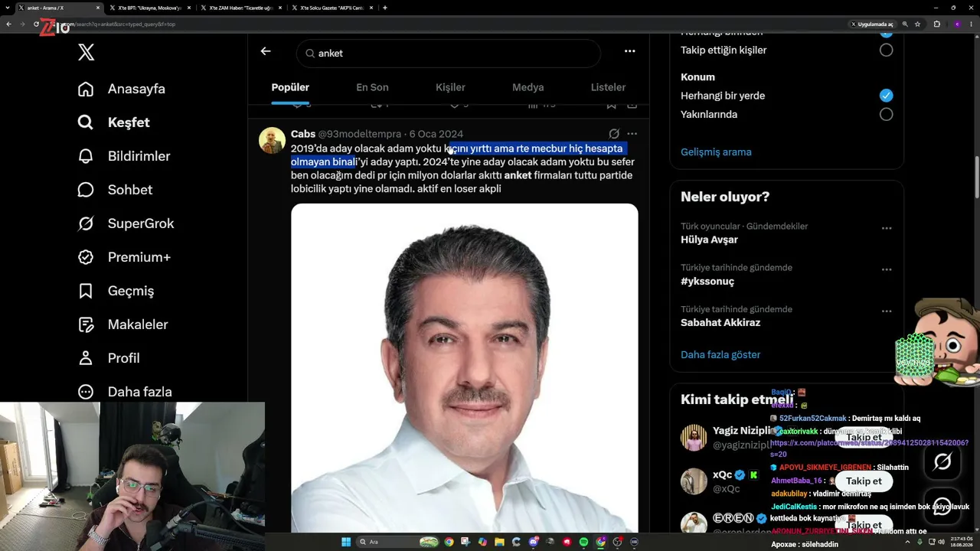Open more options on Cabs post
The image size is (980, 551).
[x=632, y=133]
